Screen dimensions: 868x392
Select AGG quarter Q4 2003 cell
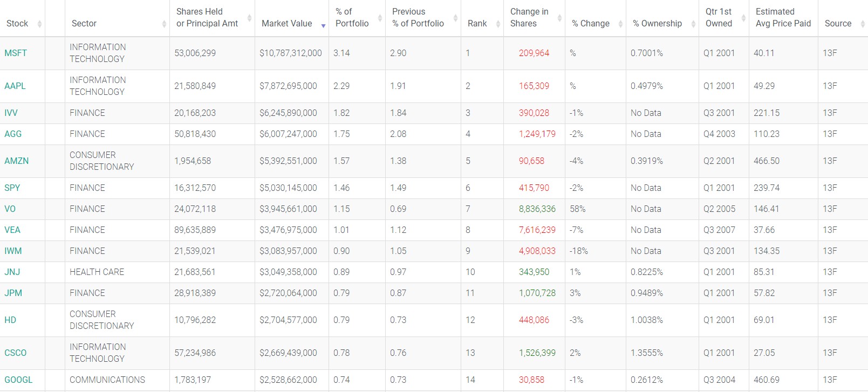pos(719,134)
